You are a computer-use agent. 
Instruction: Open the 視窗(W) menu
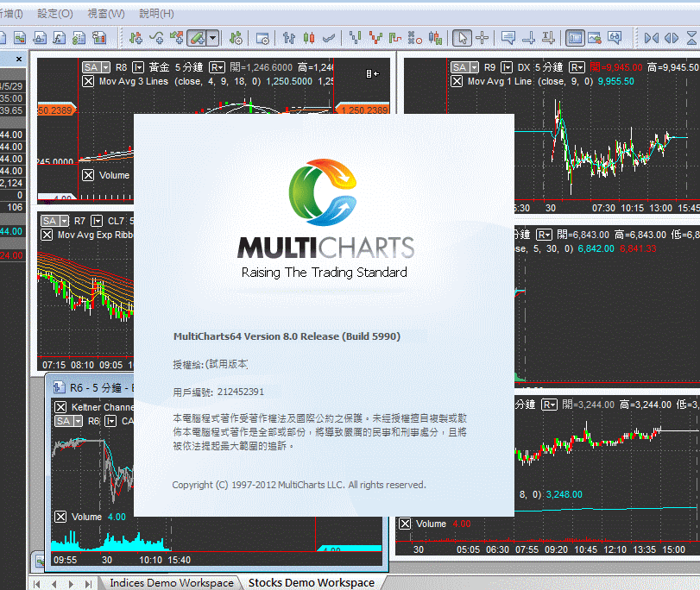pyautogui.click(x=106, y=14)
